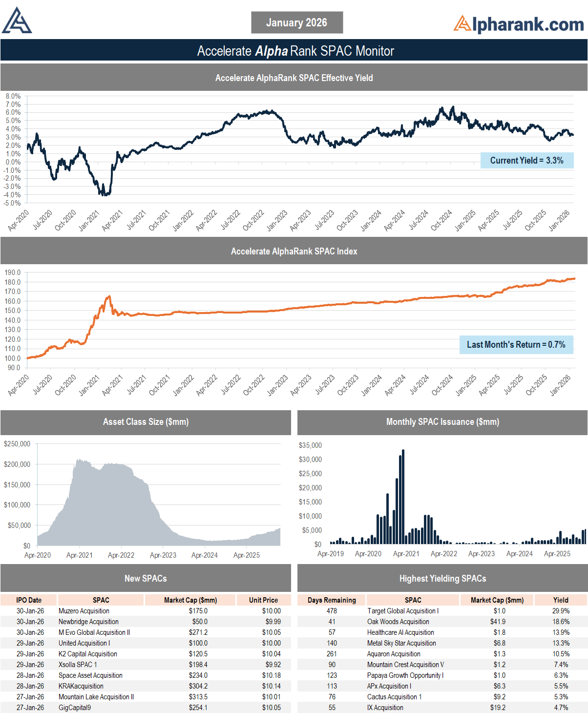Select the GigCapital9 SPAC entry

75,708
